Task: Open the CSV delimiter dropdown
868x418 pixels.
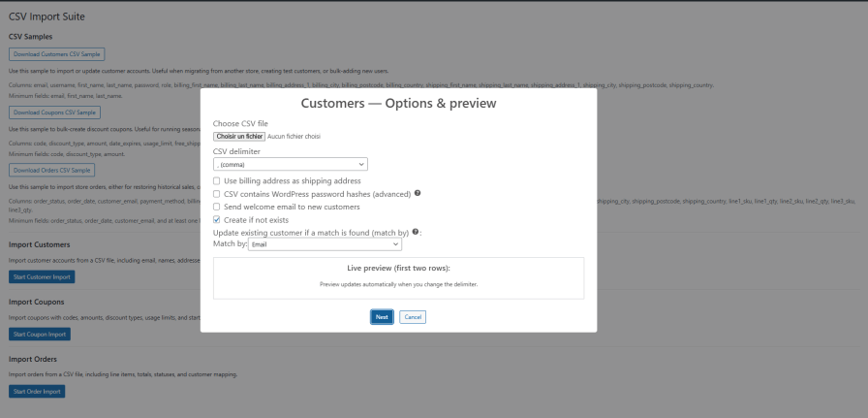Action: point(290,165)
